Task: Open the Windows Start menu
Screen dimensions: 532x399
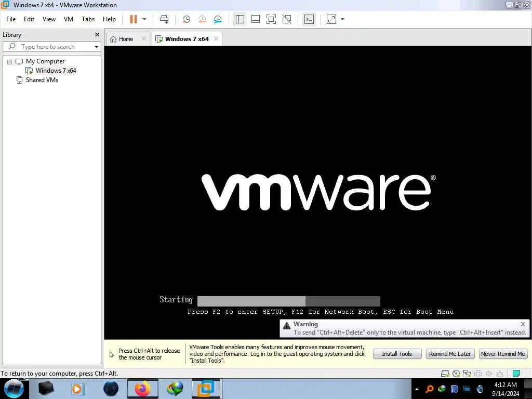Action: click(14, 389)
